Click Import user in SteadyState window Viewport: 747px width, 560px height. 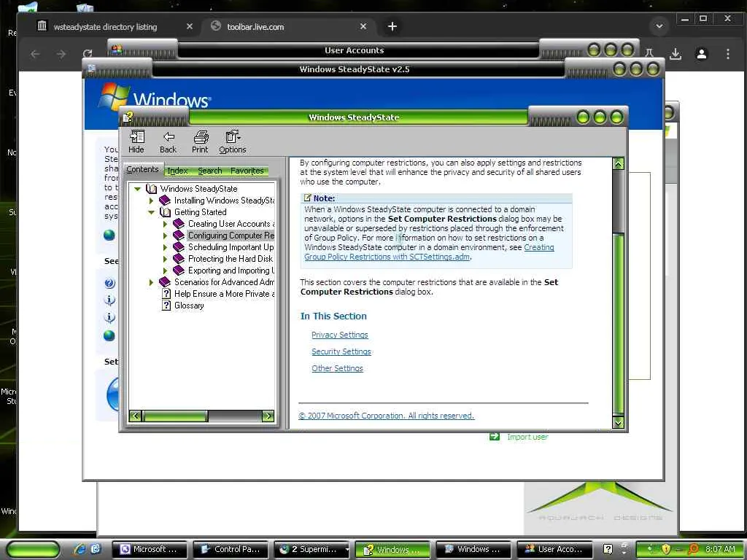point(527,437)
